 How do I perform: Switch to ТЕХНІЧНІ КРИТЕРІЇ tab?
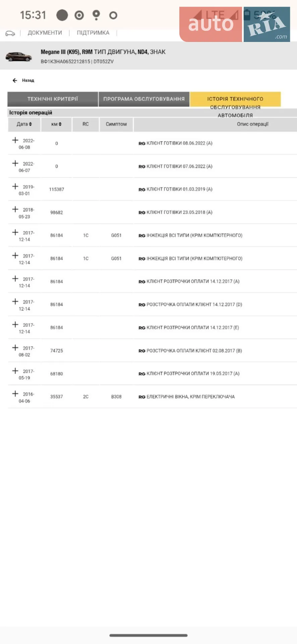click(53, 99)
